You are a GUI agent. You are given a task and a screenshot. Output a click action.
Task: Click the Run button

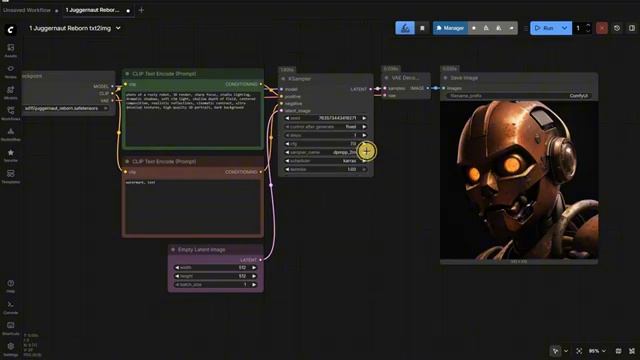click(545, 28)
